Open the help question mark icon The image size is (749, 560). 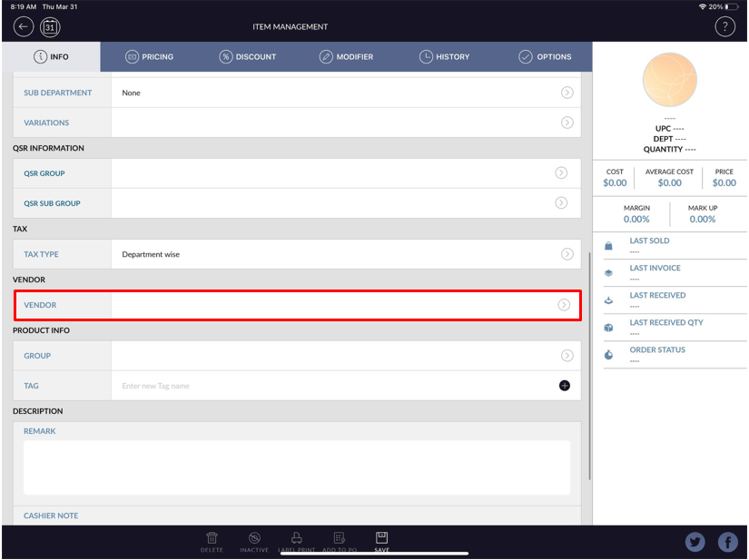pos(724,26)
